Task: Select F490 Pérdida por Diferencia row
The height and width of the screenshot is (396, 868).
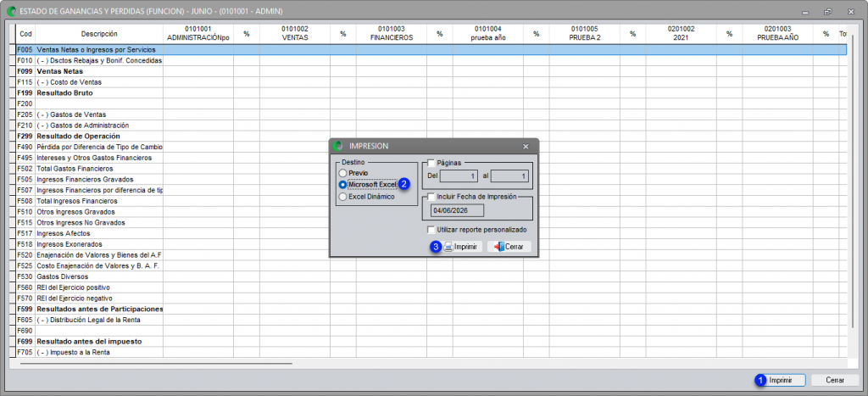Action: [x=431, y=147]
